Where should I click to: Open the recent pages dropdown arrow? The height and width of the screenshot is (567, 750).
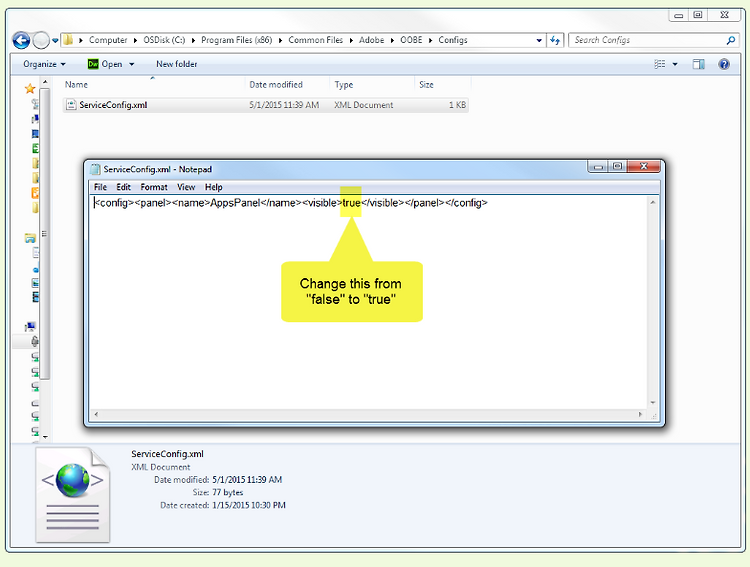[55, 41]
